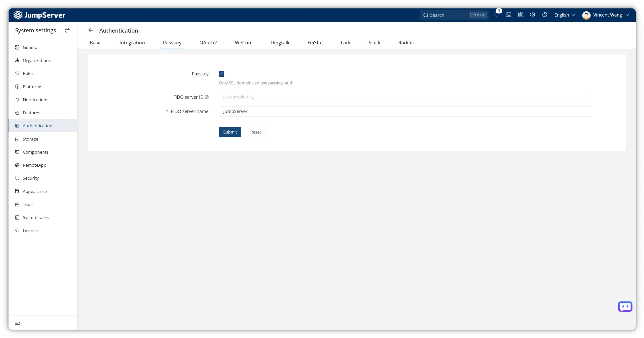Click the Ctrl+K shortcut badge
The height and width of the screenshot is (338, 644).
click(478, 15)
